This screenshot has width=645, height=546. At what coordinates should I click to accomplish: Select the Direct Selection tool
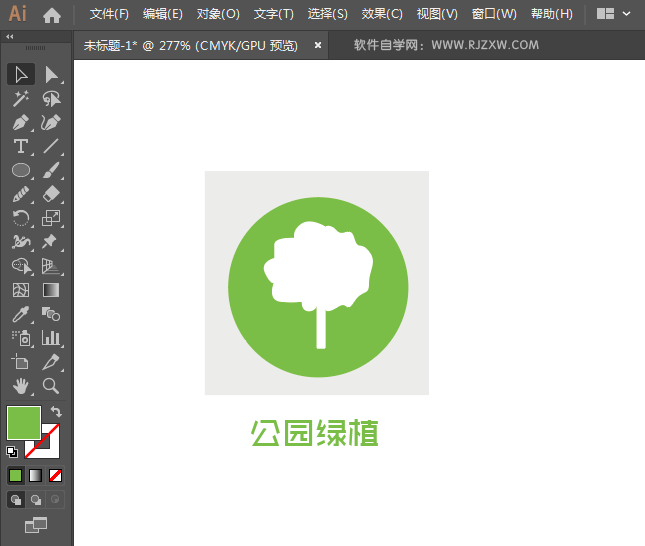pos(51,74)
